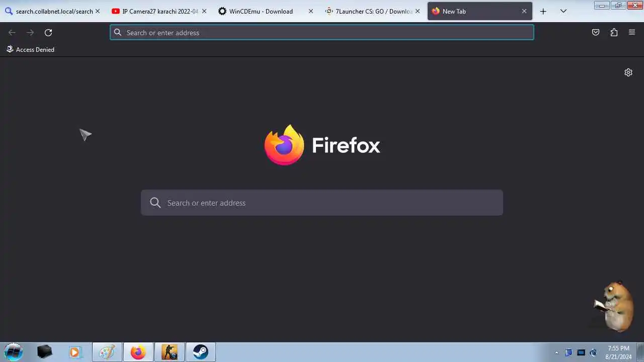Switch to 7Launcher CS: GO tab
The image size is (644, 362).
pyautogui.click(x=373, y=11)
